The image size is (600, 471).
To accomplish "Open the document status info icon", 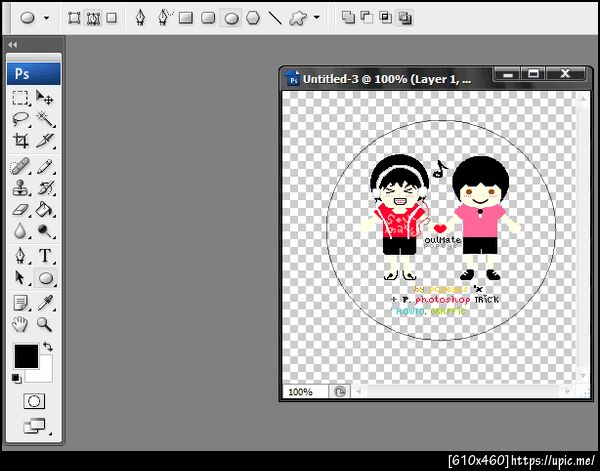I will (340, 391).
